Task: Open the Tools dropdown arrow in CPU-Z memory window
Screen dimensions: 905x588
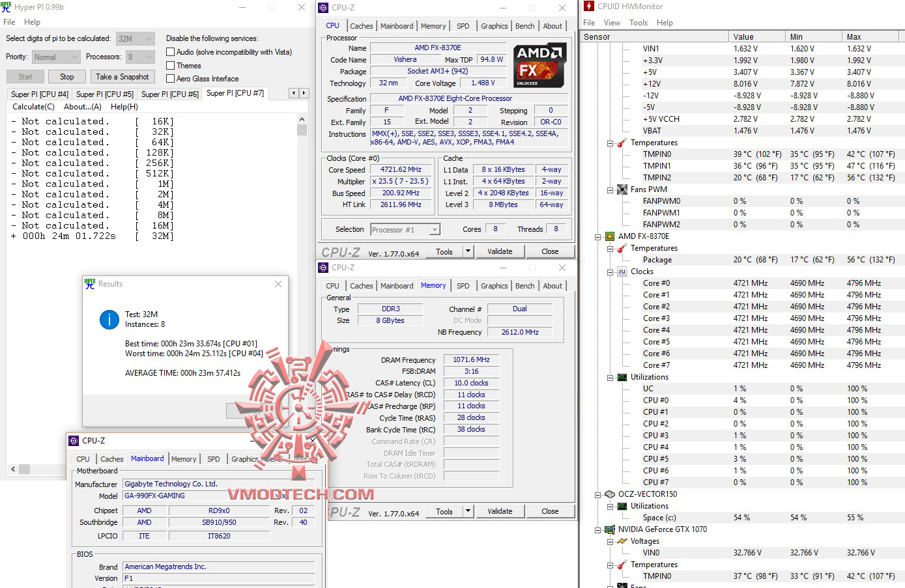Action: point(468,511)
